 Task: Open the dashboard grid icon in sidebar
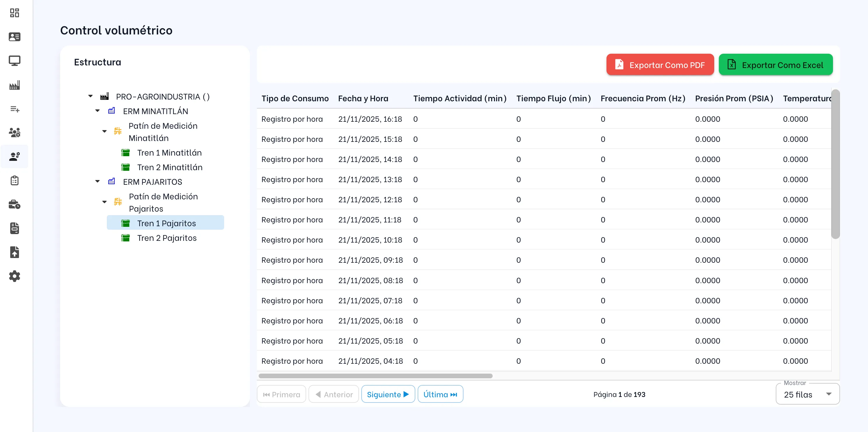pos(15,13)
